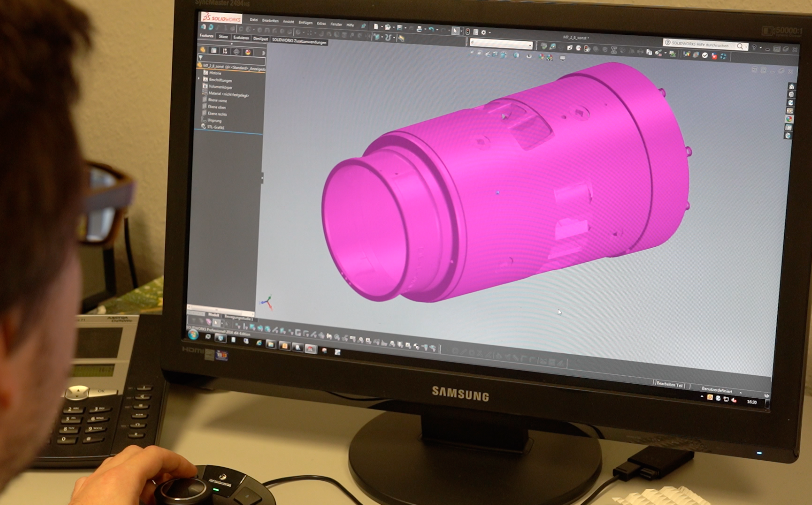Expand manager panel tabs arrow

click(x=264, y=53)
